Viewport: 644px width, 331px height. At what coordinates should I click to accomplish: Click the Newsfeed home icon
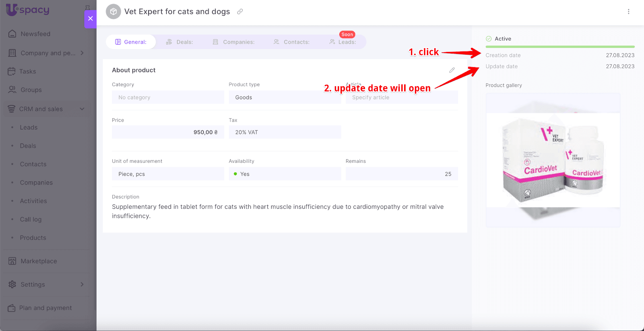coord(12,34)
